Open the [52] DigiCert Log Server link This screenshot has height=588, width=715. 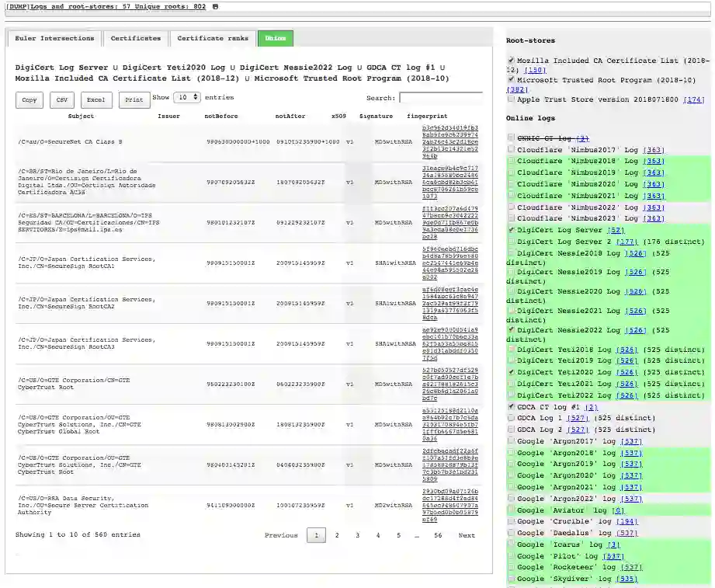tap(616, 230)
